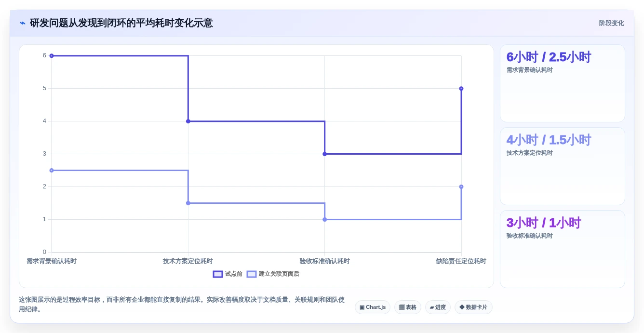Image resolution: width=644 pixels, height=333 pixels.
Task: Open the 4小时 / 1.5小时 stat card
Action: pos(563,166)
